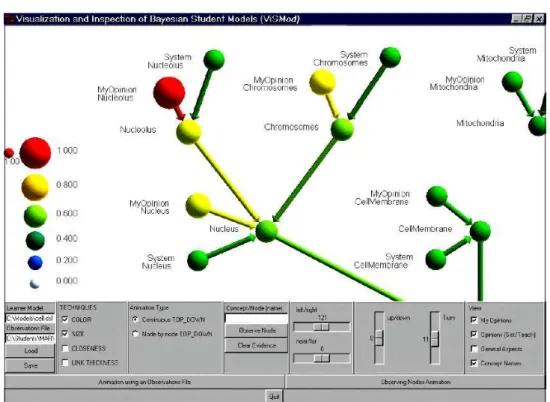The height and width of the screenshot is (402, 550).
Task: Select Node by node TOP_DOWN radio
Action: pyautogui.click(x=135, y=334)
